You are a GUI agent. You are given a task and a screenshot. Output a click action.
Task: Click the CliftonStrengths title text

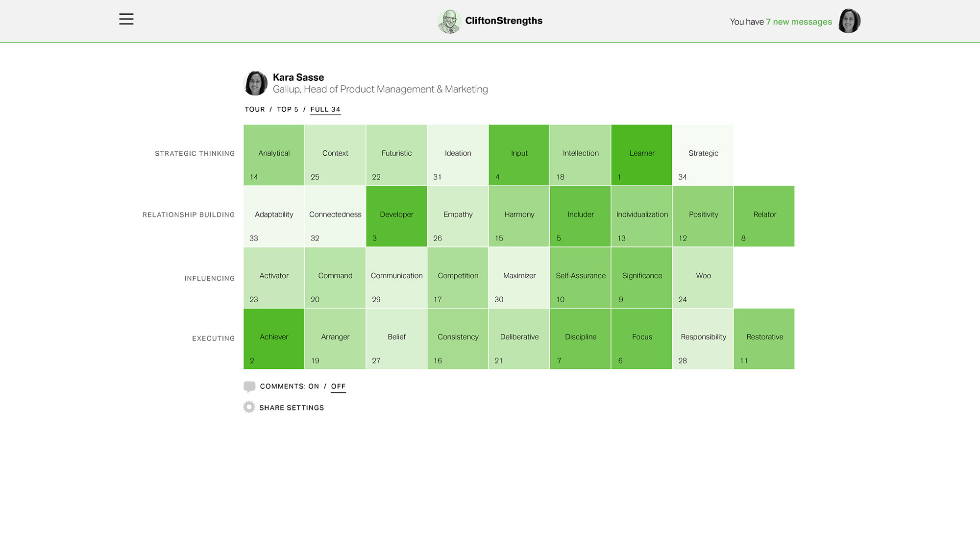(504, 21)
